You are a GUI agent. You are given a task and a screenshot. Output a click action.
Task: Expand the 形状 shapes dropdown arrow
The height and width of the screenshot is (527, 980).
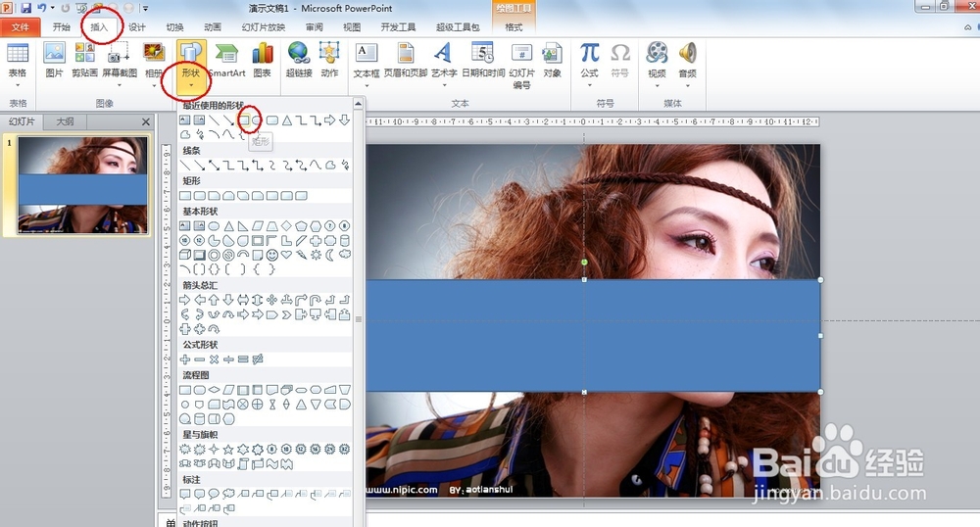189,85
